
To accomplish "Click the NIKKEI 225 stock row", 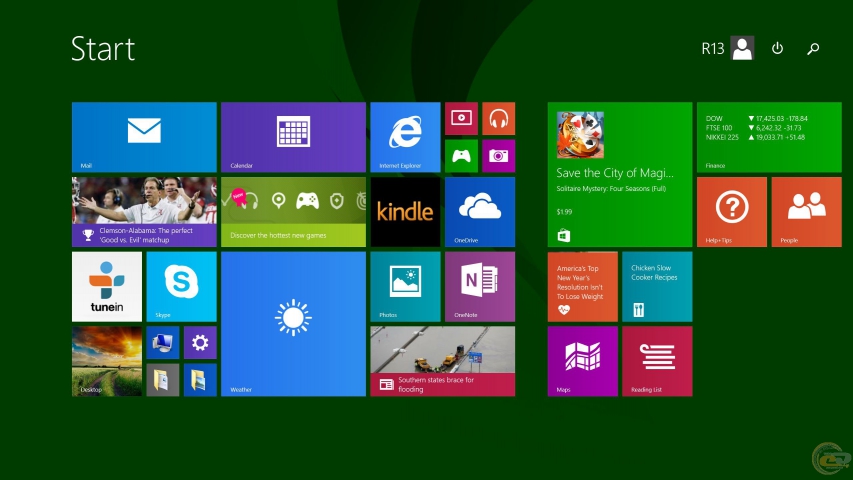I will (x=756, y=138).
